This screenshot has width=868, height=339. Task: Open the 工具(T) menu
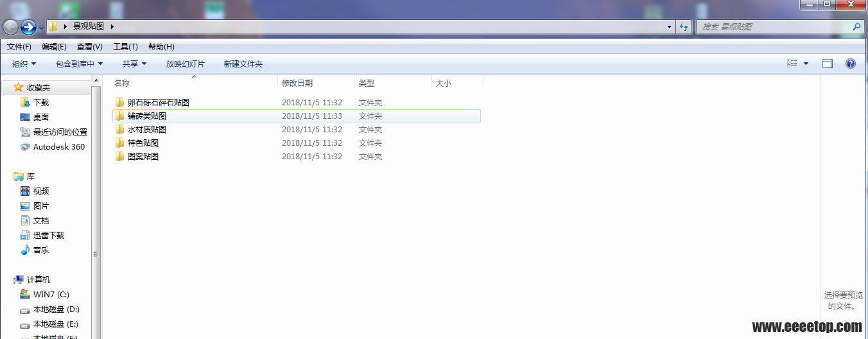(125, 47)
